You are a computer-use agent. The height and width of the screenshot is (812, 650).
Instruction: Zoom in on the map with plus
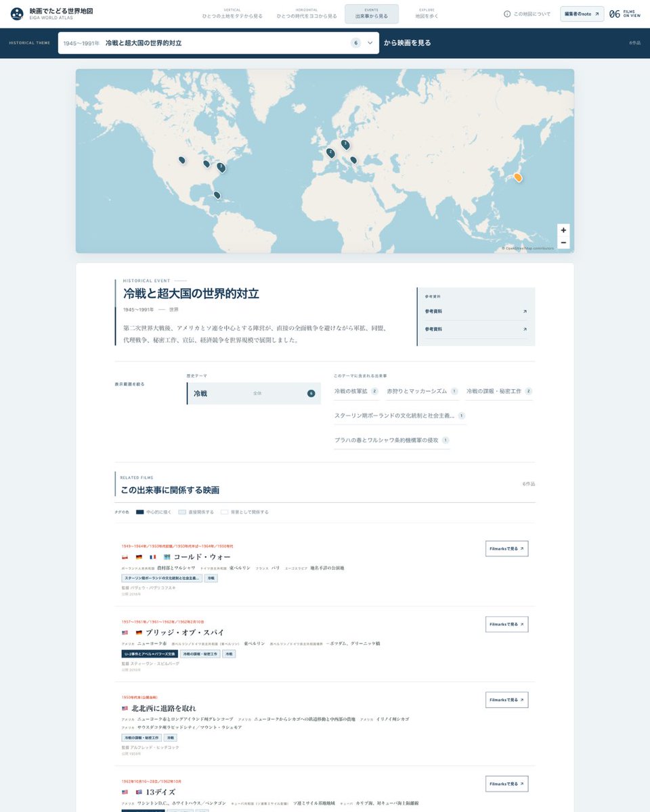563,230
